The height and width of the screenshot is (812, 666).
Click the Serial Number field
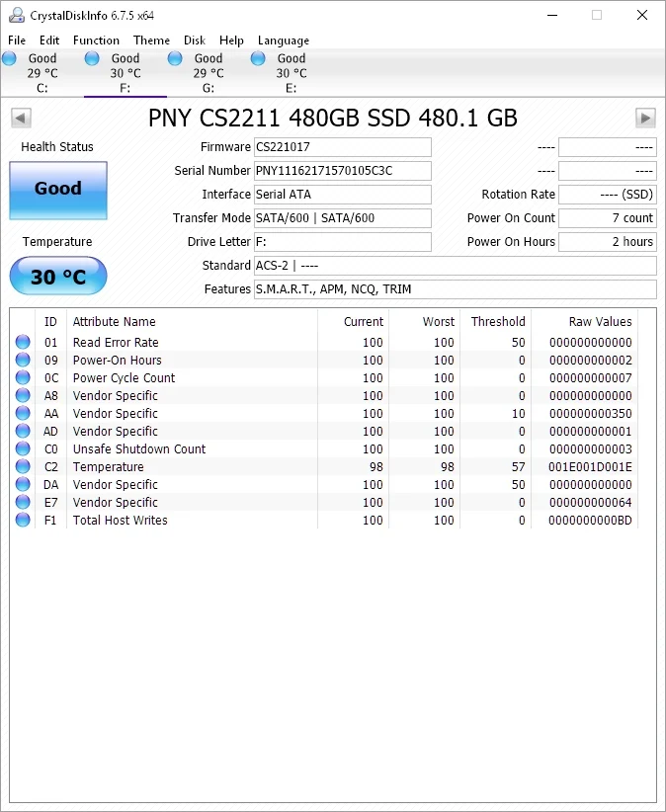click(x=342, y=171)
